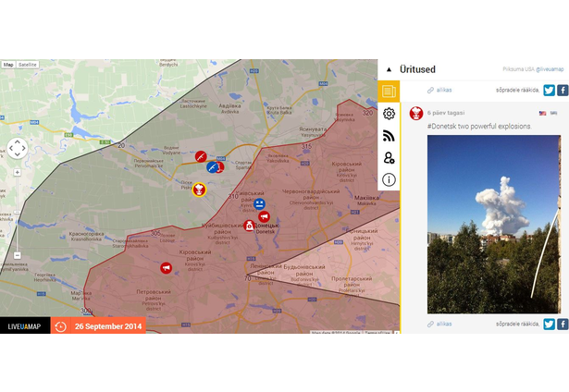Select the money bag marker at Donetsk
Image resolution: width=569 pixels, height=392 pixels.
(249, 226)
